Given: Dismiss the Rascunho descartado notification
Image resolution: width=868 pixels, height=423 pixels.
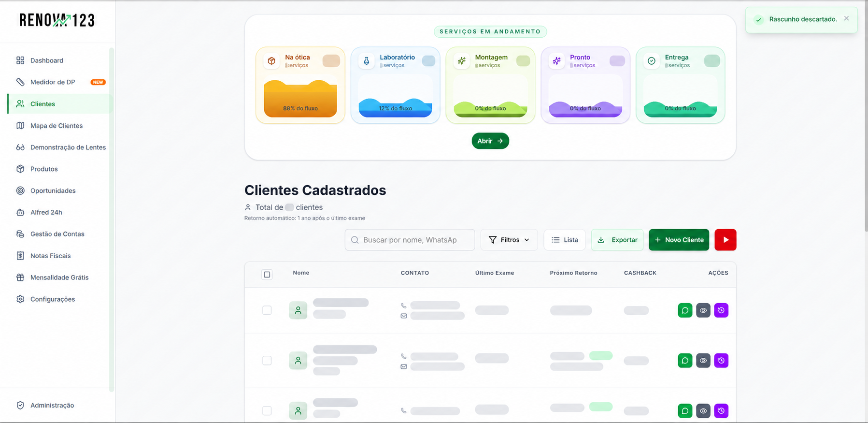Looking at the screenshot, I should (846, 18).
